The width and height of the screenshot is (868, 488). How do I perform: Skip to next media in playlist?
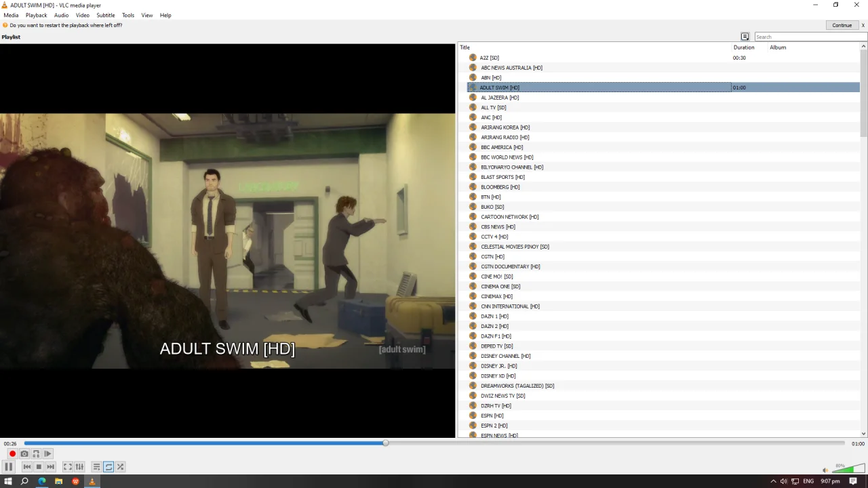click(50, 466)
